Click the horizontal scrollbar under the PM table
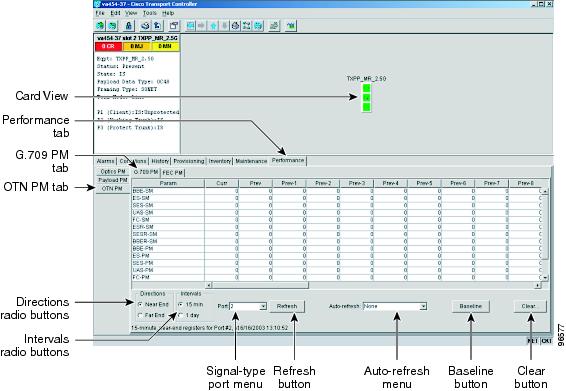Screen dimensions: 566x391 coord(374,285)
